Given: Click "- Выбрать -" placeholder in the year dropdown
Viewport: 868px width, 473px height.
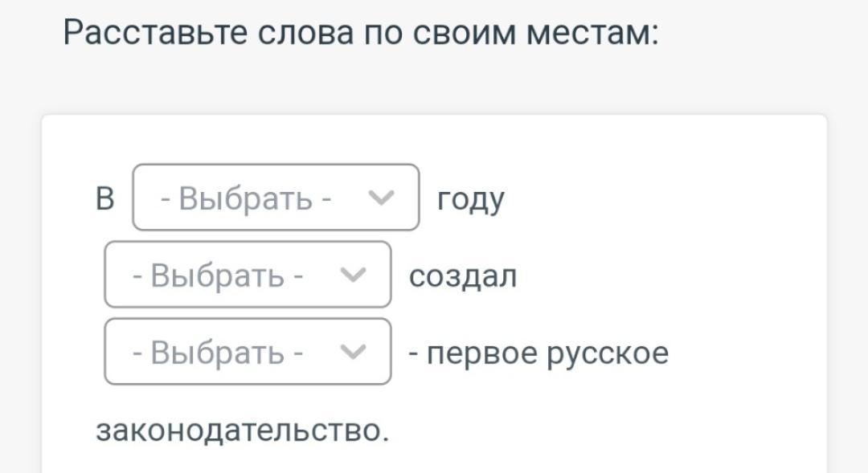Looking at the screenshot, I should [x=246, y=198].
